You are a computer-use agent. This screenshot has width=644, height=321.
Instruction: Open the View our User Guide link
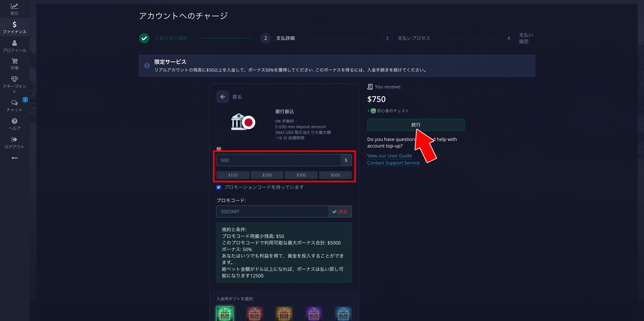389,156
